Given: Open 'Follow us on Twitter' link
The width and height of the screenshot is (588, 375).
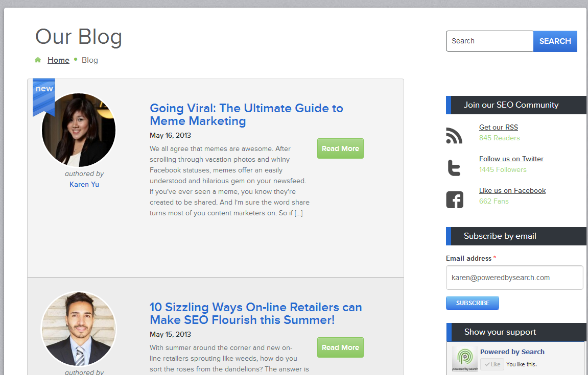Looking at the screenshot, I should pos(511,159).
